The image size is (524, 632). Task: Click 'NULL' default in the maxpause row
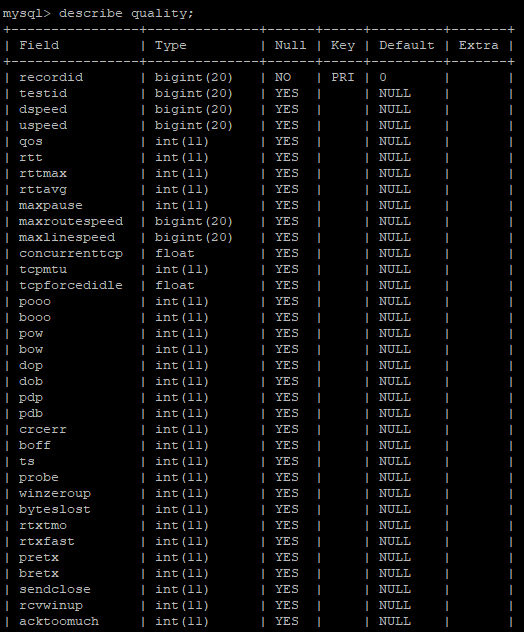395,205
